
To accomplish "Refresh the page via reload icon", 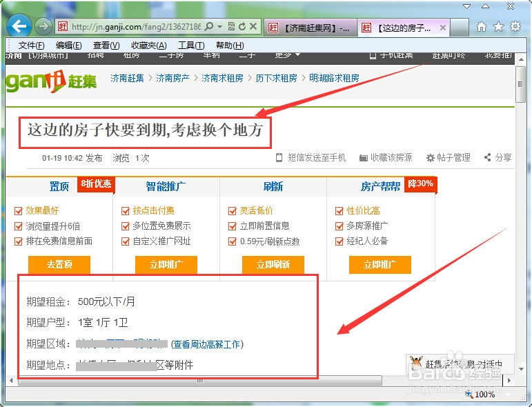I will point(242,26).
